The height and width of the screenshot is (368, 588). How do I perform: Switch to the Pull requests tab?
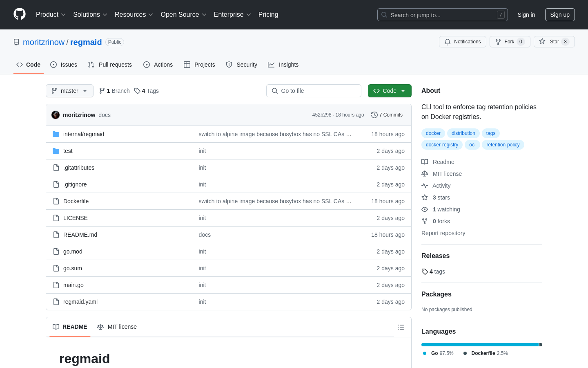[x=110, y=65]
